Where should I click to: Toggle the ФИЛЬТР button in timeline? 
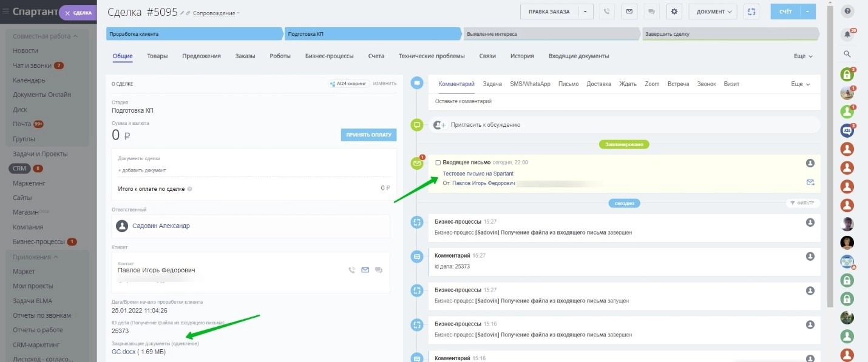pyautogui.click(x=801, y=203)
